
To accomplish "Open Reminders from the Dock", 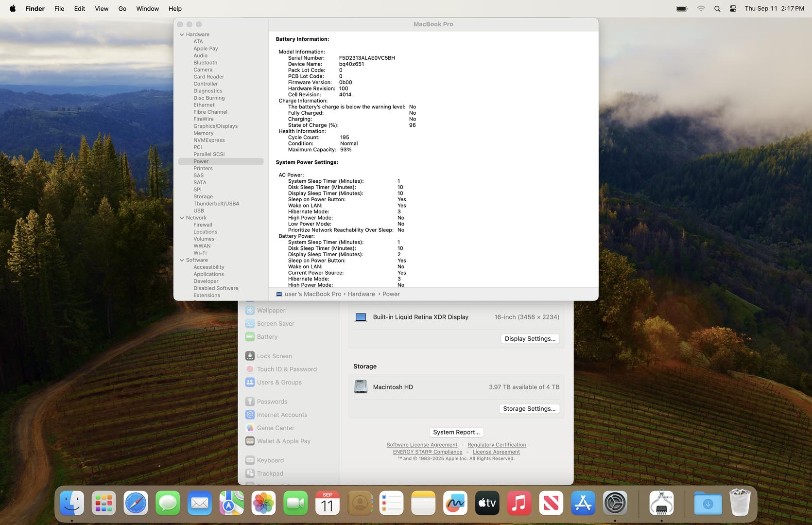I will [x=391, y=503].
